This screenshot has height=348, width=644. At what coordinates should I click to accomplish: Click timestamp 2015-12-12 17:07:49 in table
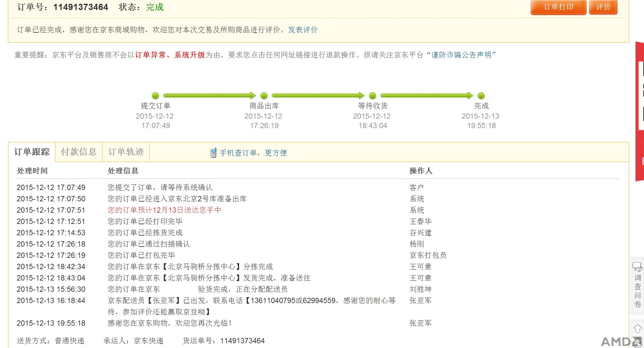pyautogui.click(x=51, y=188)
